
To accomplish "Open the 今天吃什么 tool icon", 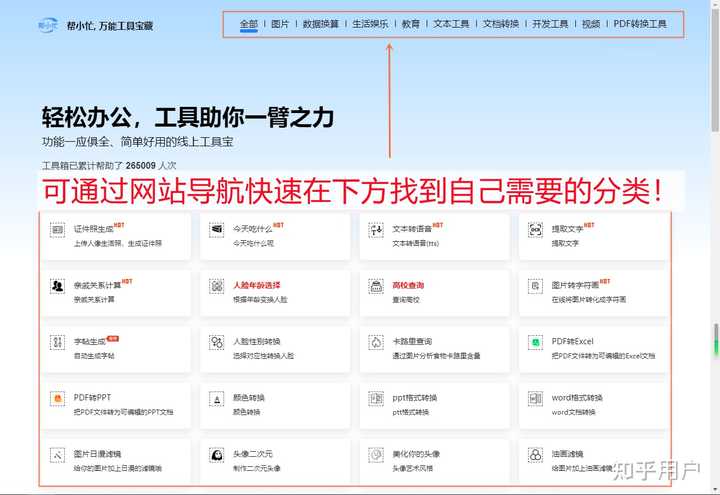I will tap(217, 230).
